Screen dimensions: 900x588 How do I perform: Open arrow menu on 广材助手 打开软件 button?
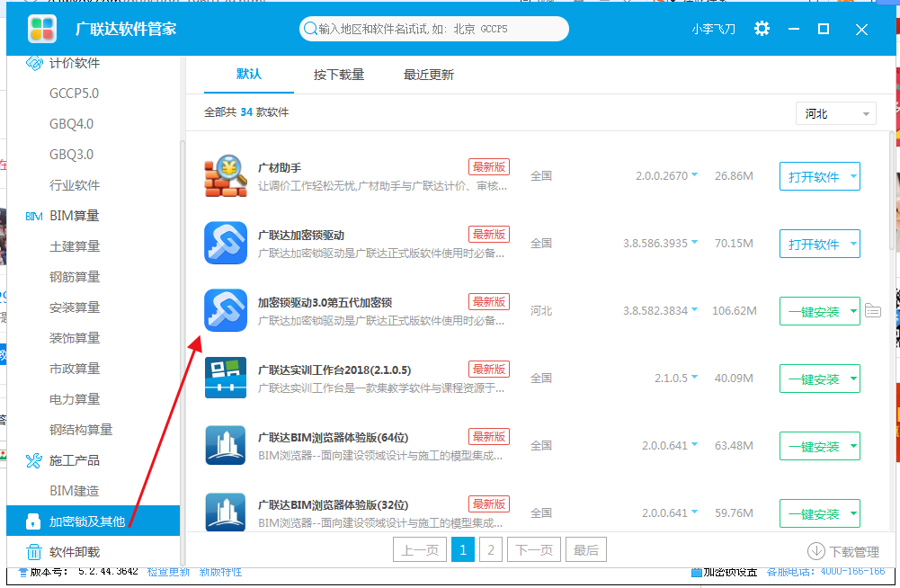click(853, 176)
